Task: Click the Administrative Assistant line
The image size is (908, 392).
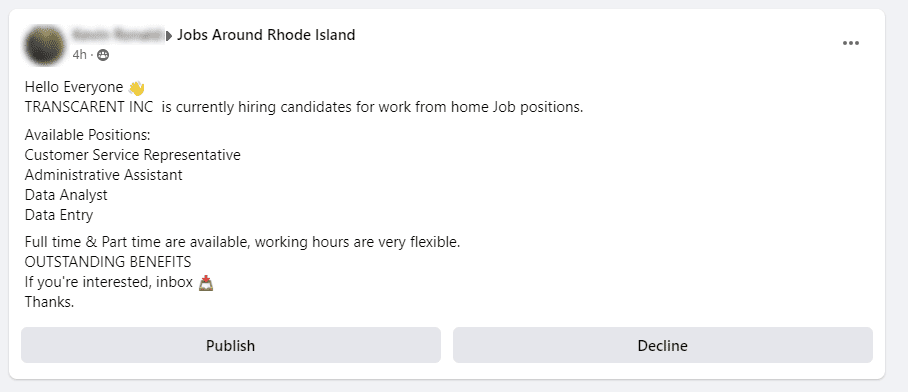Action: point(104,175)
